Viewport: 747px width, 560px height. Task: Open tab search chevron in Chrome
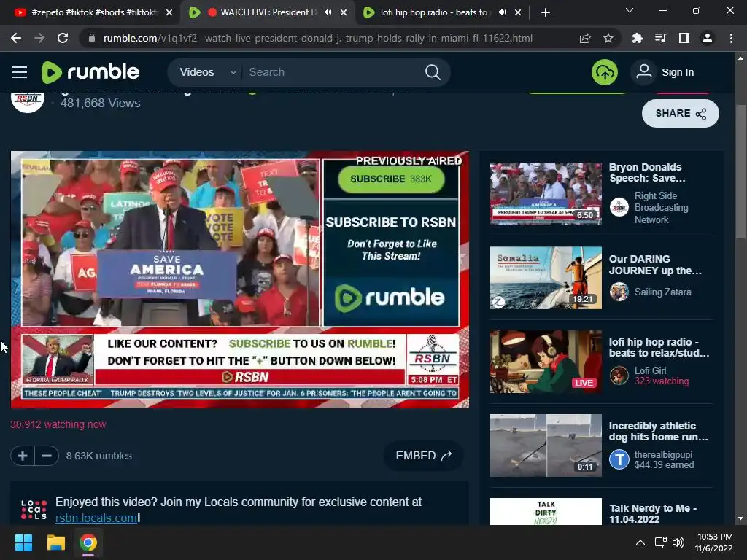point(630,10)
